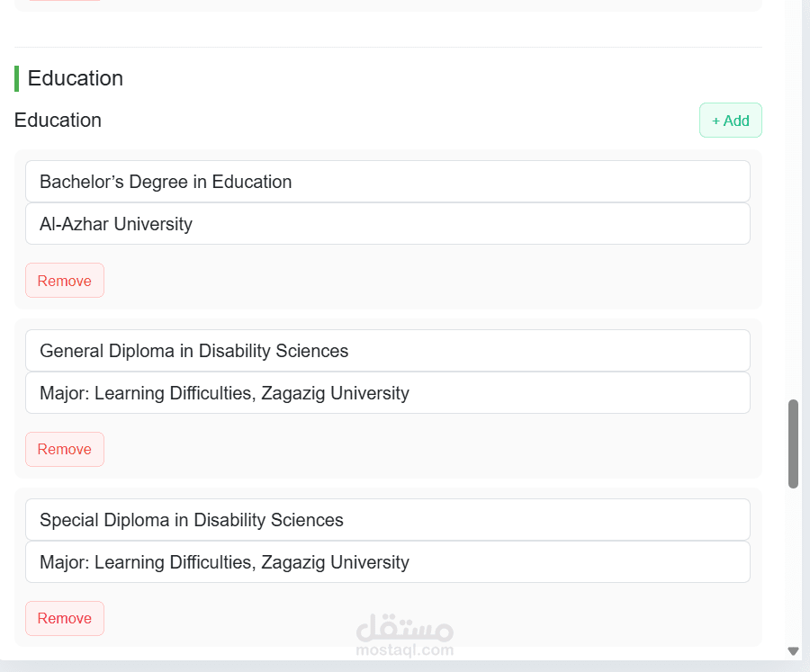Click the General Diploma in Disability Sciences field

tap(387, 351)
